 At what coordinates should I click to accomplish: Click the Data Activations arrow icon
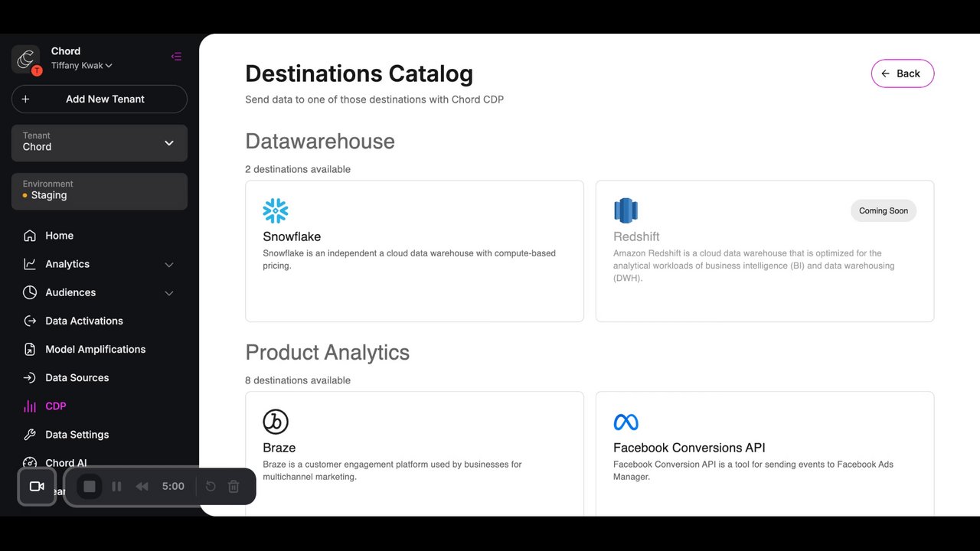click(30, 321)
